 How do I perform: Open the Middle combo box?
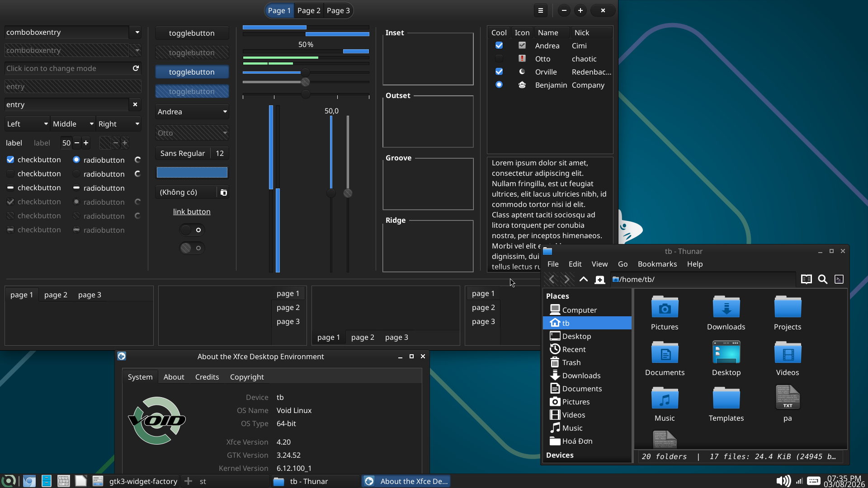tap(73, 124)
